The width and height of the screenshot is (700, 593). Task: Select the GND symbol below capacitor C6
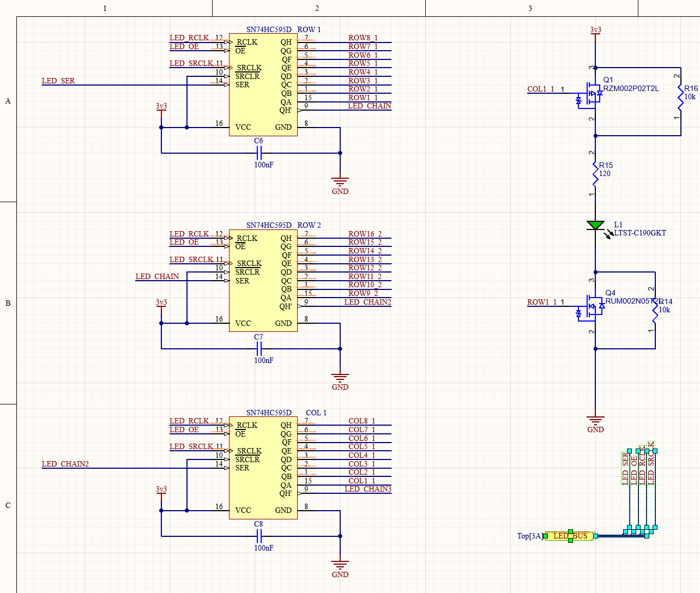click(x=340, y=186)
